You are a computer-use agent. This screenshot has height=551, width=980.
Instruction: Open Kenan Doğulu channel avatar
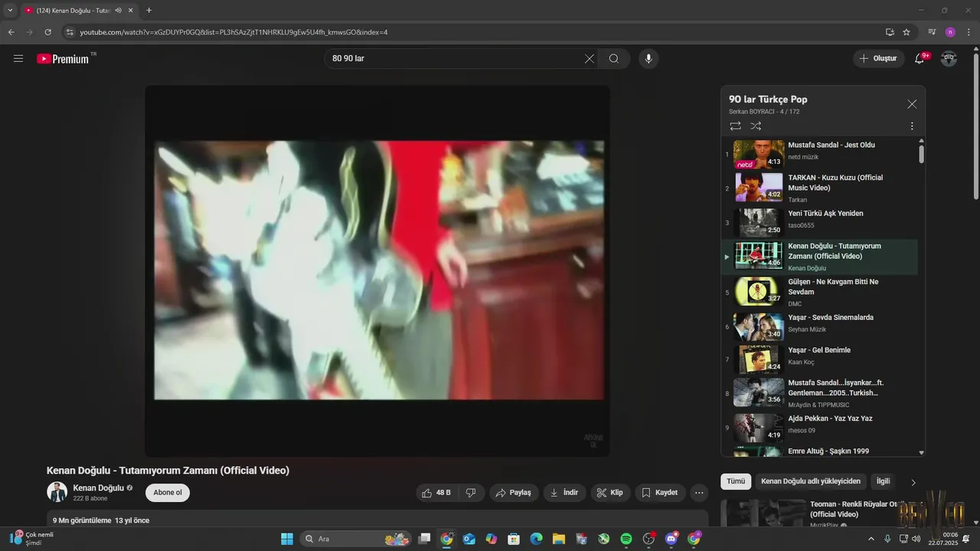click(x=57, y=492)
